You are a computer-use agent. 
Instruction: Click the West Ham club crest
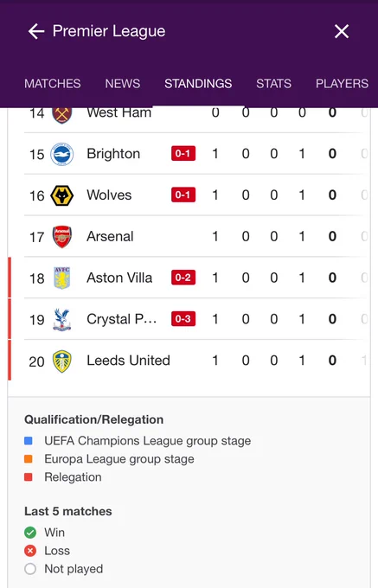[x=62, y=114]
